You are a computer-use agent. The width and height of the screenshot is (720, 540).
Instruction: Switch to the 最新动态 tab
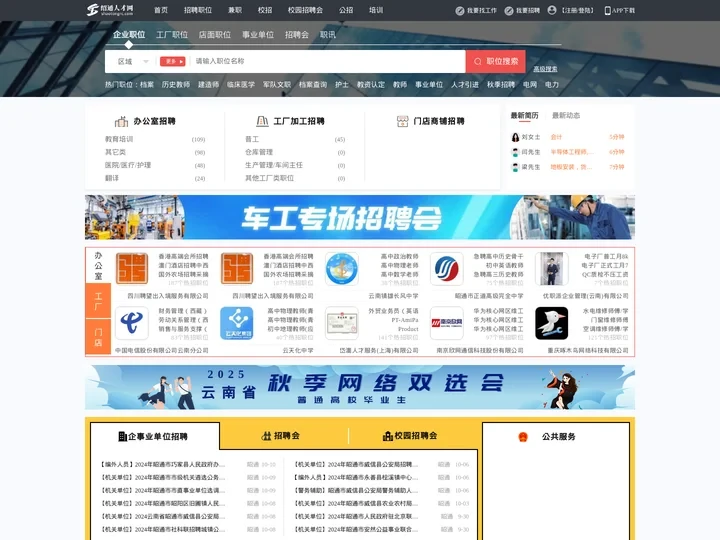point(566,115)
